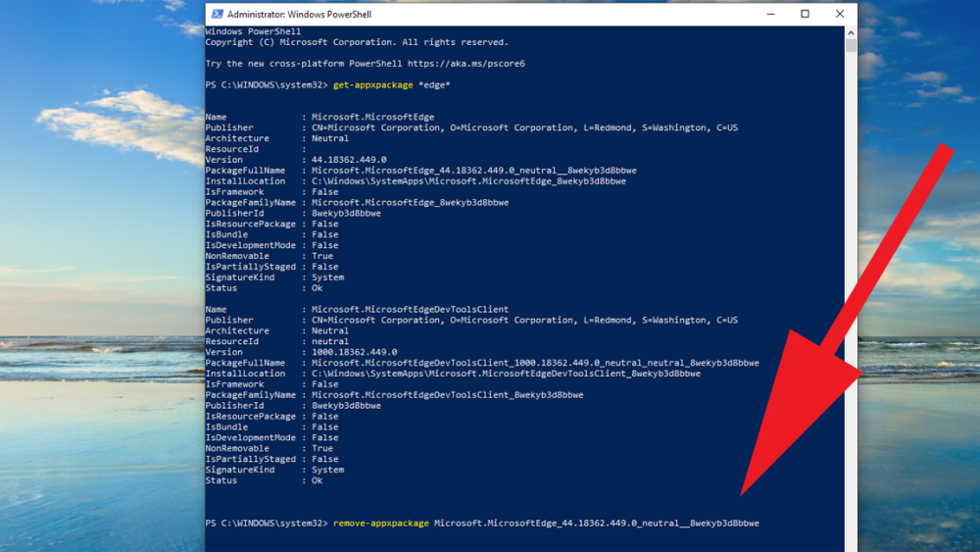Click the package name argument after remove-appxpackage
Image resolution: width=980 pixels, height=552 pixels.
click(596, 524)
